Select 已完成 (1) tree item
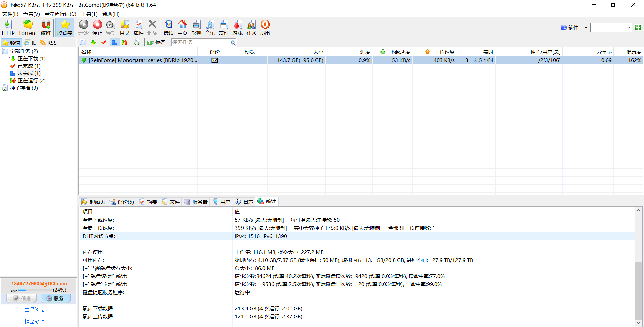Image resolution: width=644 pixels, height=327 pixels. point(29,66)
